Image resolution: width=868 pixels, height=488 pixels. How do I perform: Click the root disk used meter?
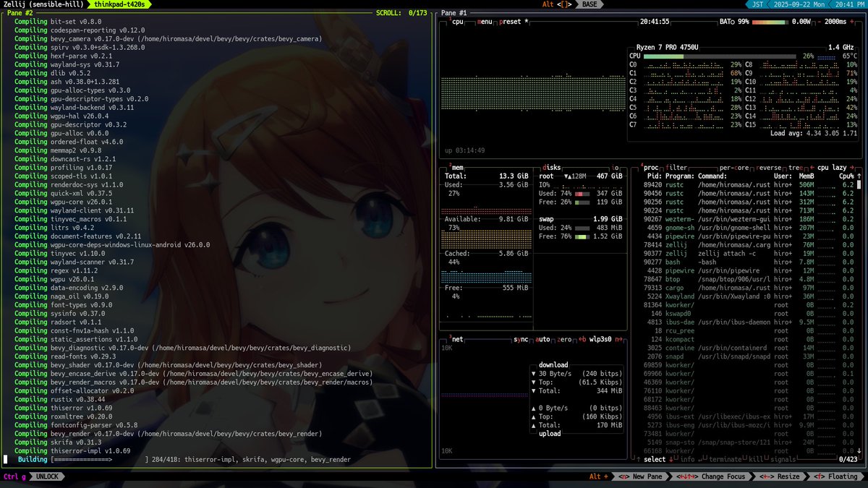coord(583,193)
